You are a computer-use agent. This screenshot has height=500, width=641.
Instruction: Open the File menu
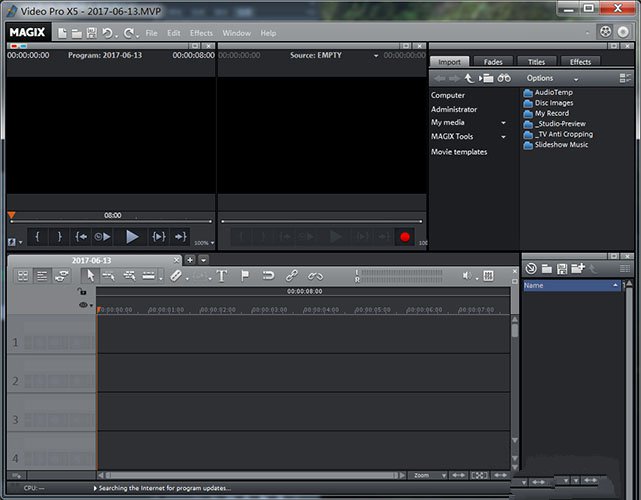pos(151,33)
